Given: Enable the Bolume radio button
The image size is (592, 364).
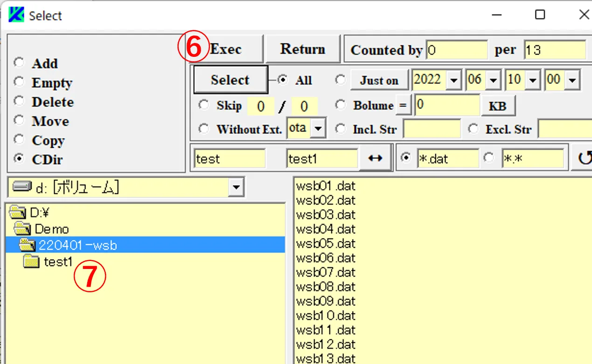Looking at the screenshot, I should pos(341,105).
